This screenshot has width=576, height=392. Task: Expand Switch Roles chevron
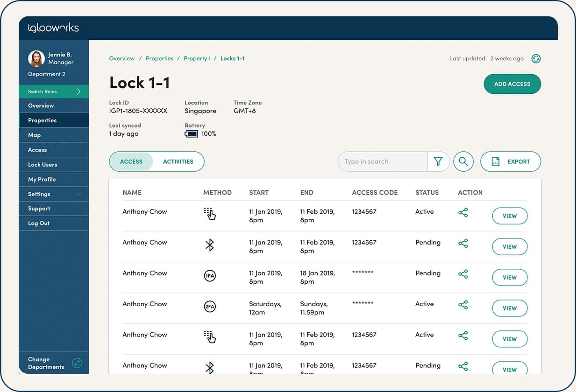(x=78, y=91)
